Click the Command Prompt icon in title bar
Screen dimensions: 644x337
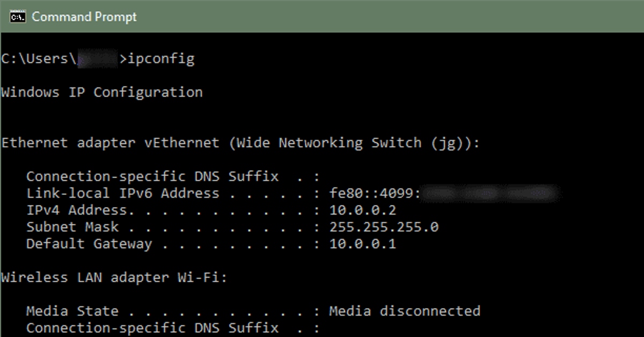point(16,17)
